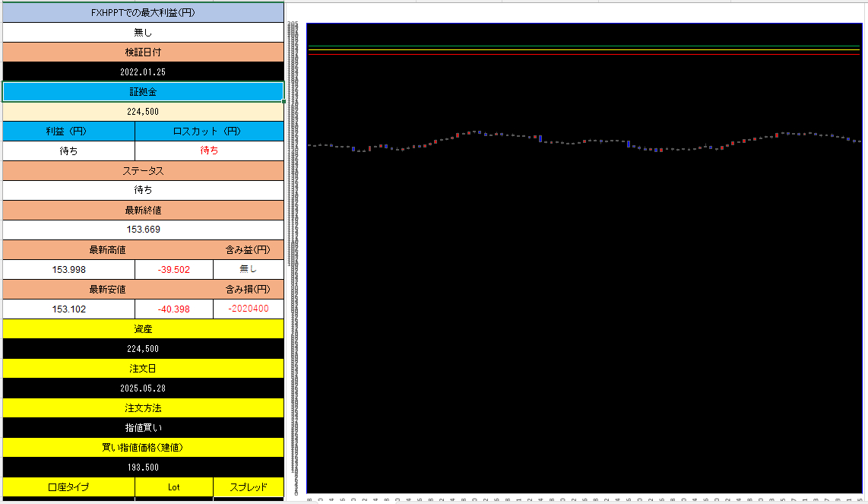Click the red 待ち cell under ロスカット

(209, 151)
